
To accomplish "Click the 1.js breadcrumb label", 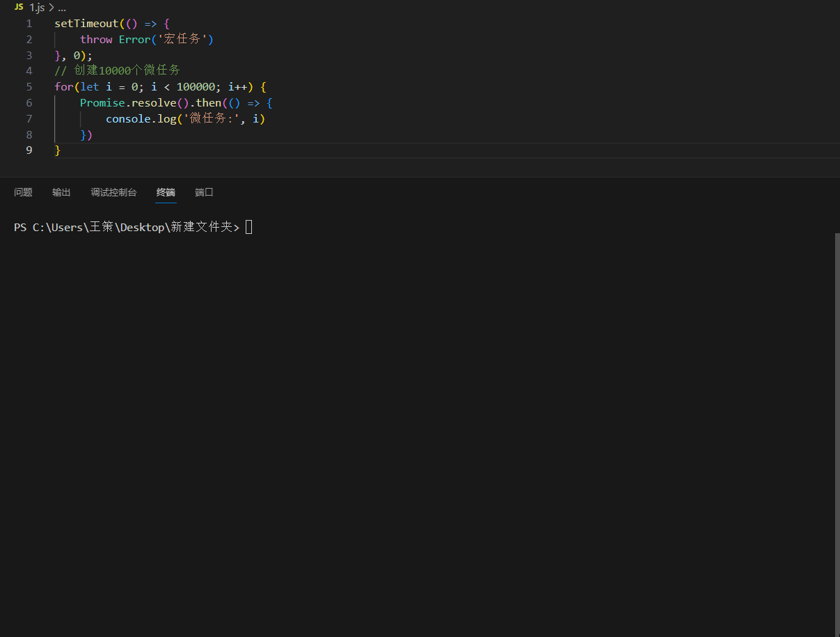I will pyautogui.click(x=36, y=7).
